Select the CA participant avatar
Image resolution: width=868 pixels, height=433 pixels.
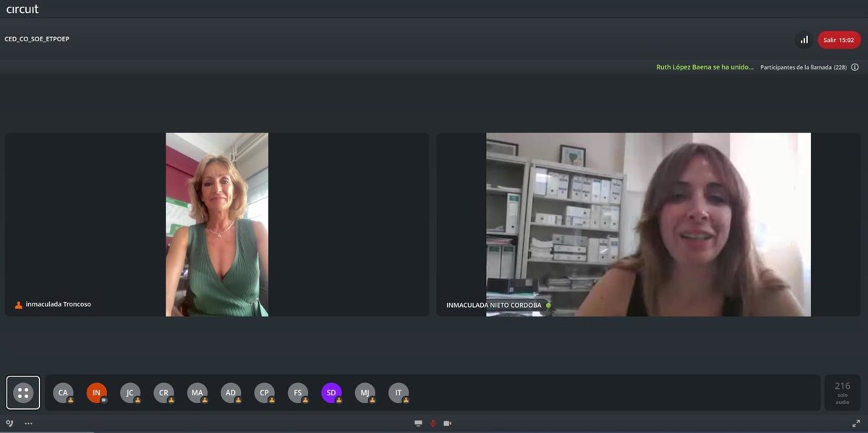point(63,392)
